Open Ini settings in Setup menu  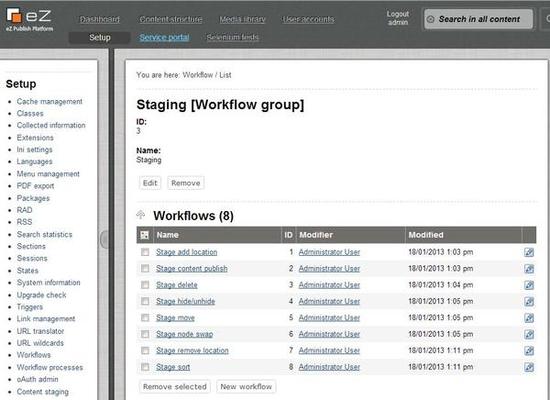coord(34,149)
